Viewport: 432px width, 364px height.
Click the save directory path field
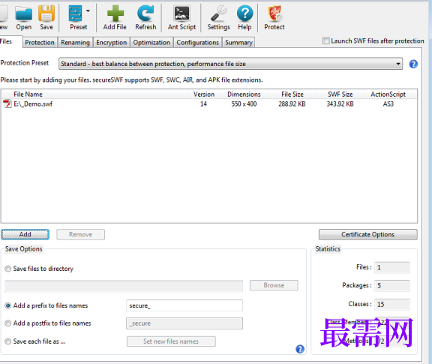[124, 286]
